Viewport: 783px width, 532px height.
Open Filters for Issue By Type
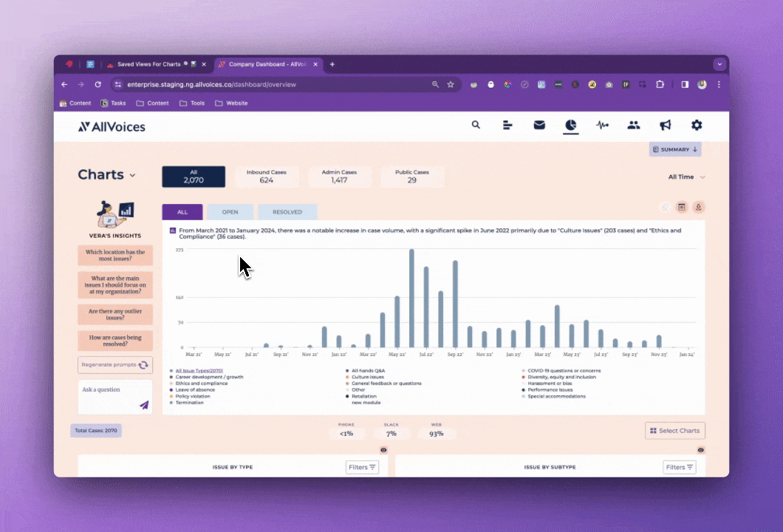(362, 467)
